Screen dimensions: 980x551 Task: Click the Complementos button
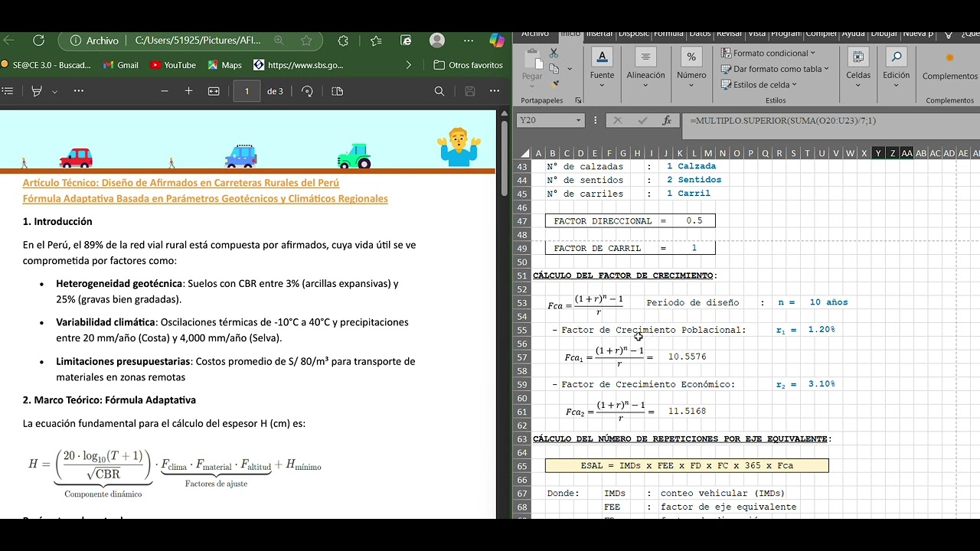point(950,67)
